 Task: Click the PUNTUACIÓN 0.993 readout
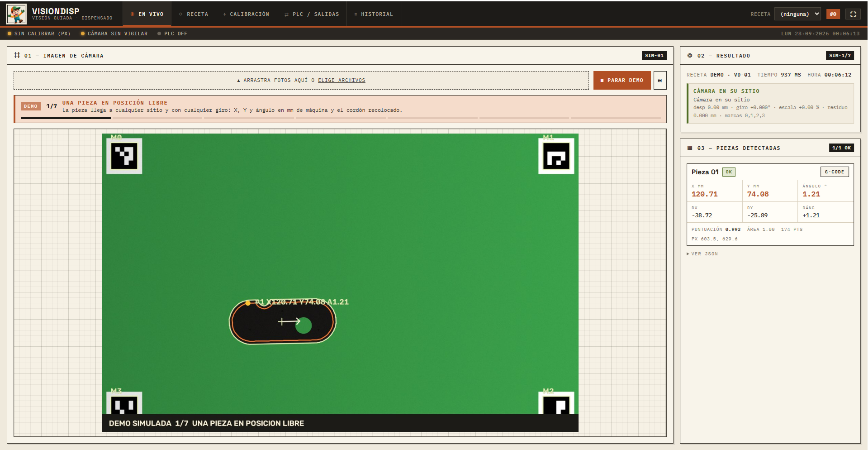tap(716, 230)
